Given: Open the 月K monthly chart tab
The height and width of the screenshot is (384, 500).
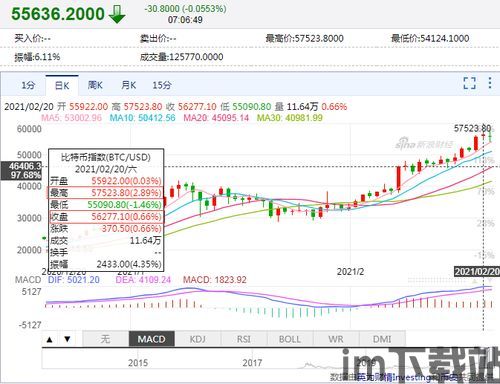Looking at the screenshot, I should tap(129, 85).
